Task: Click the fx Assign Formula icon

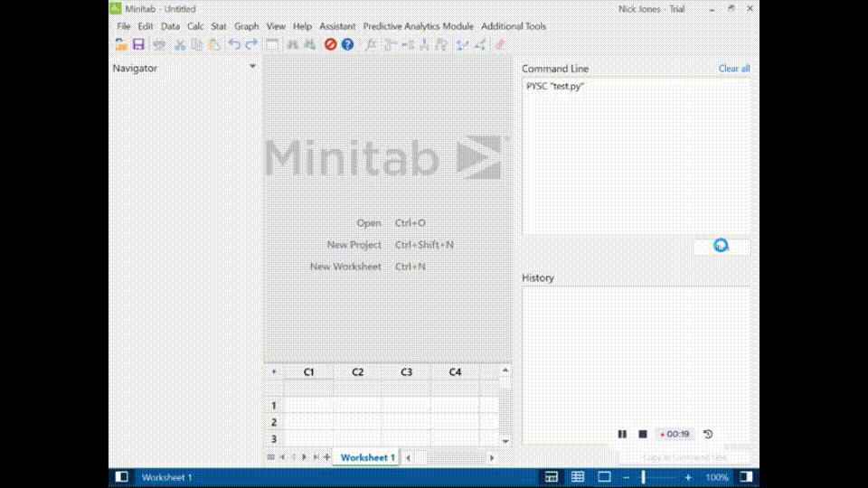Action: point(371,44)
